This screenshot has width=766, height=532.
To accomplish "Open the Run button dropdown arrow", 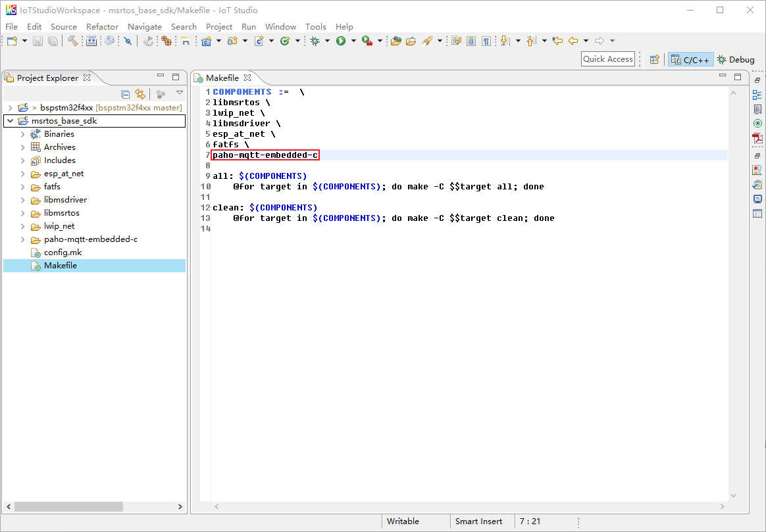I will (353, 41).
